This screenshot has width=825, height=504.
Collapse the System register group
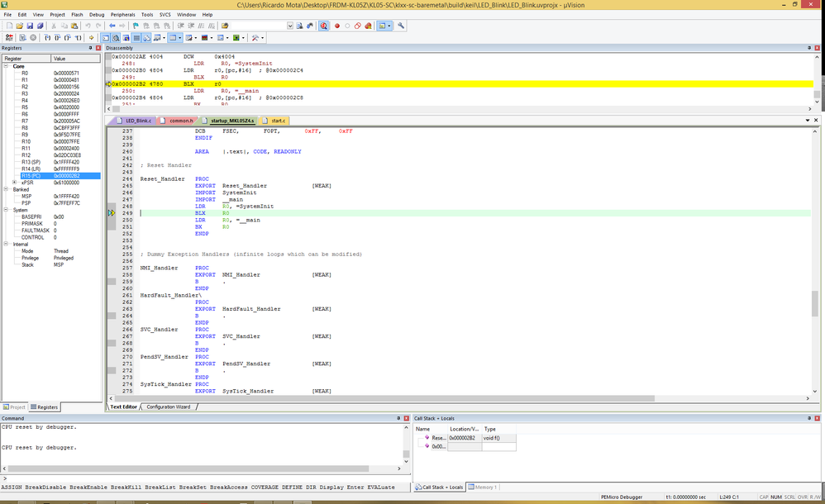pyautogui.click(x=7, y=210)
